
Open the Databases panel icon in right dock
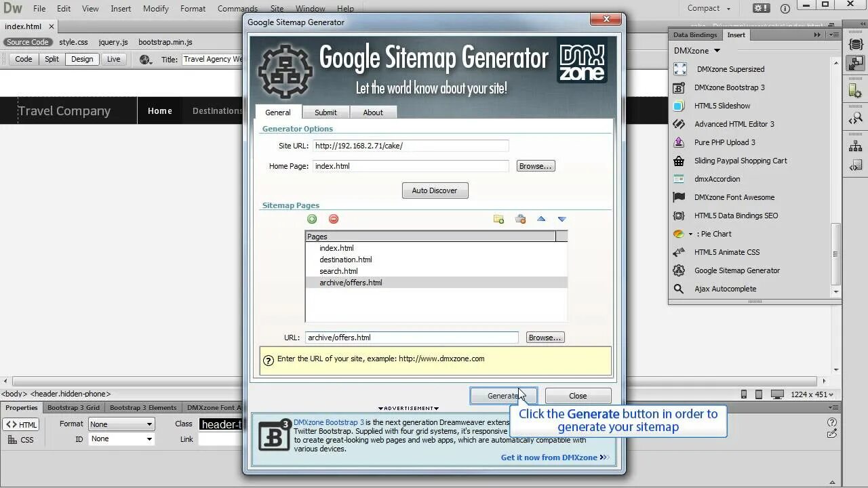point(855,43)
